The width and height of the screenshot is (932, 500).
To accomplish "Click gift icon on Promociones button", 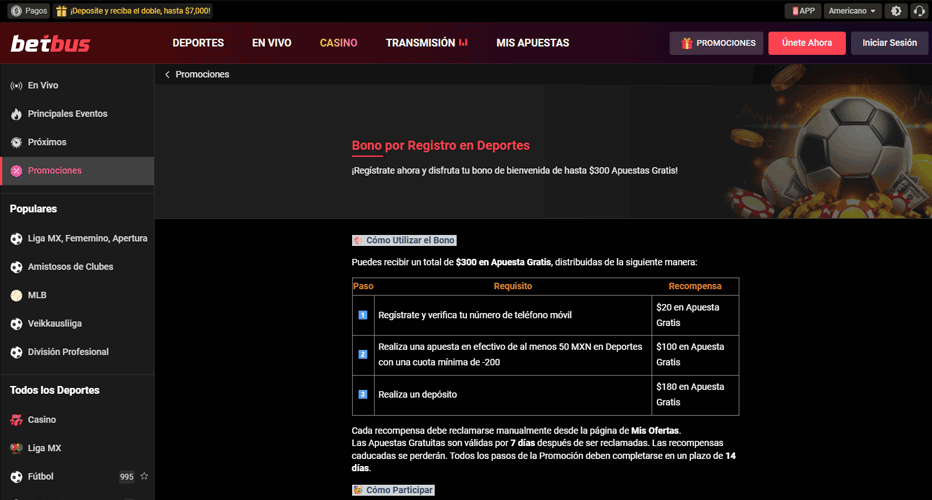I will [687, 43].
